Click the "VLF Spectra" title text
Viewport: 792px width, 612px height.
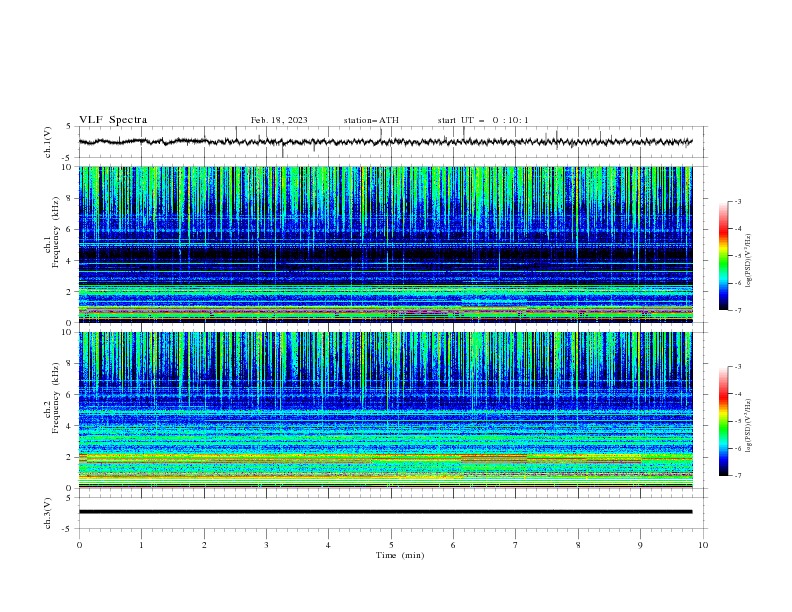coord(113,120)
